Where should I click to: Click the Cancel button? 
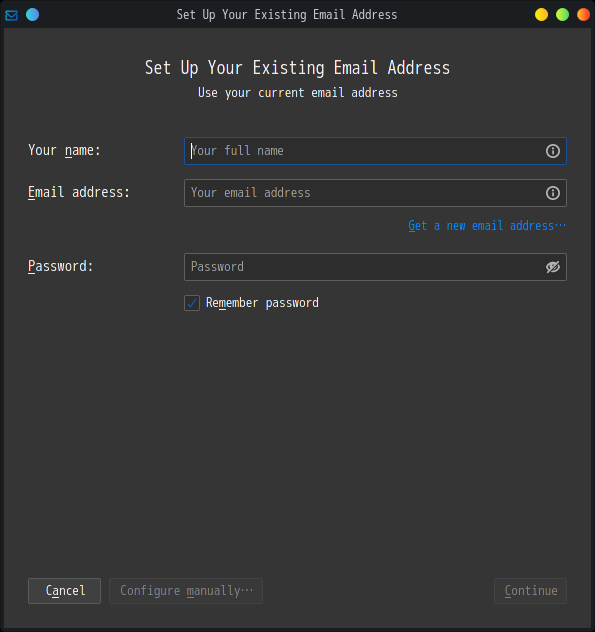click(64, 591)
